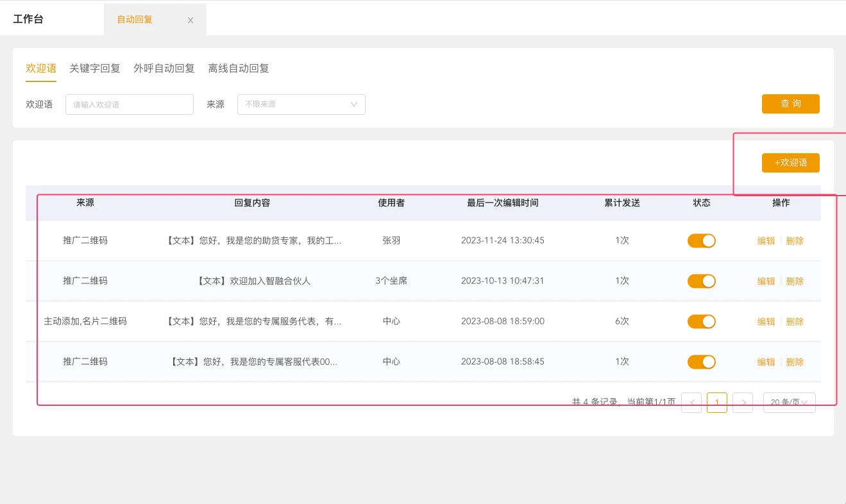846x504 pixels.
Task: Edit the 3个坐席 welcome message
Action: tap(766, 281)
